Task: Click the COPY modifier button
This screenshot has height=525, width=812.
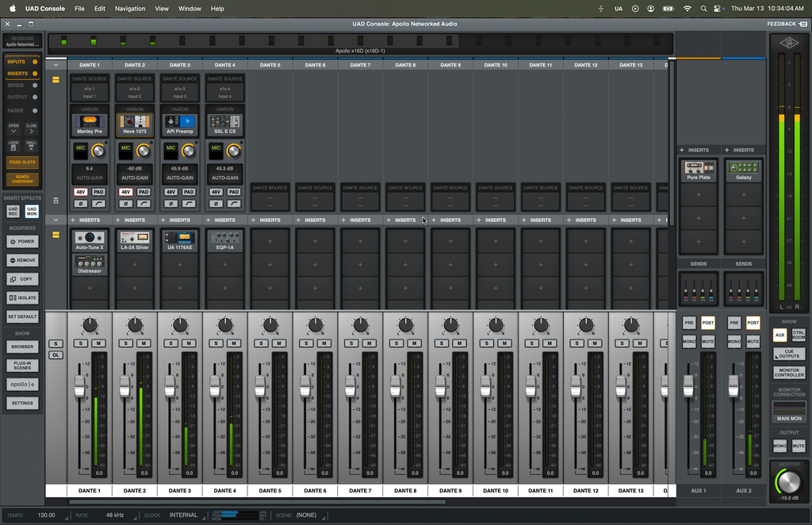Action: click(22, 279)
